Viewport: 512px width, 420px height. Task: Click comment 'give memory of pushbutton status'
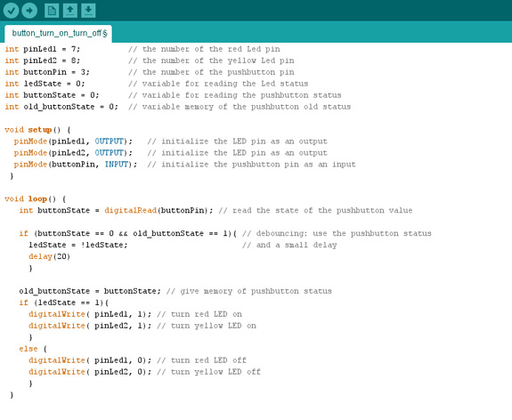point(256,291)
